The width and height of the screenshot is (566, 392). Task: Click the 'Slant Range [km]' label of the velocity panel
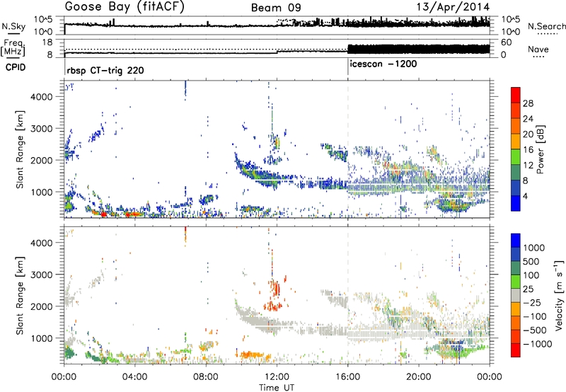click(20, 295)
